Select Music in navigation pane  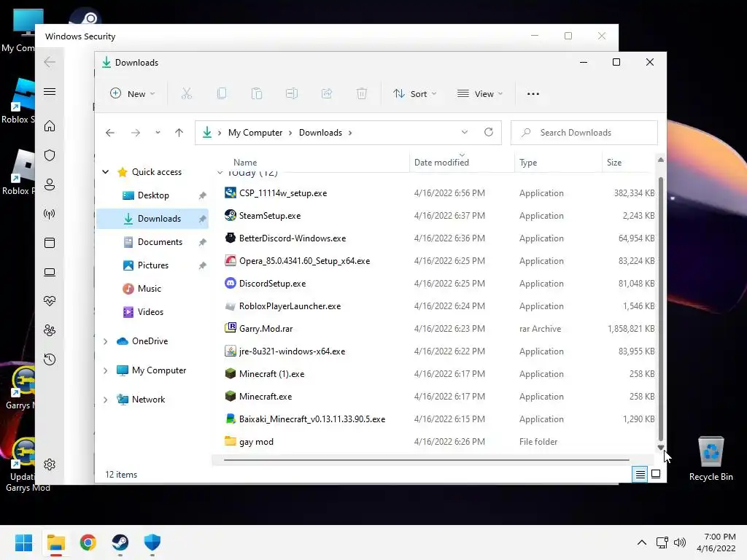pos(149,289)
